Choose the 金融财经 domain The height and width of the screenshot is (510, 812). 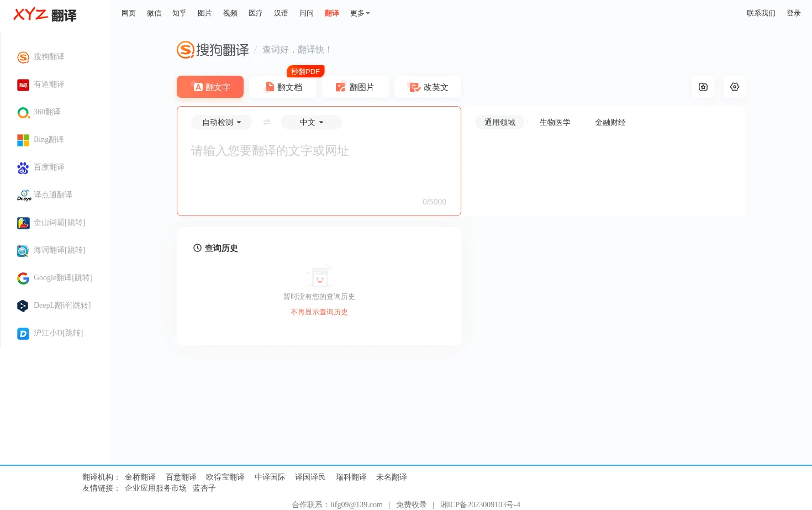(x=610, y=122)
